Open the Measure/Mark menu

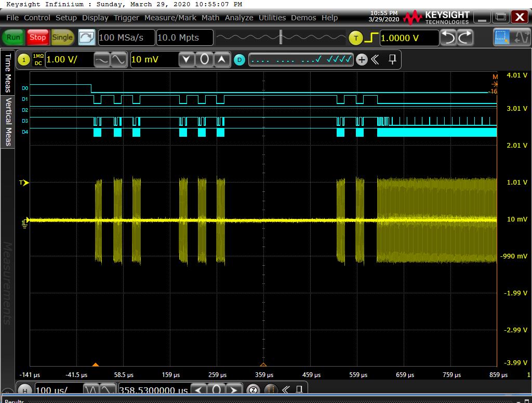[x=170, y=18]
